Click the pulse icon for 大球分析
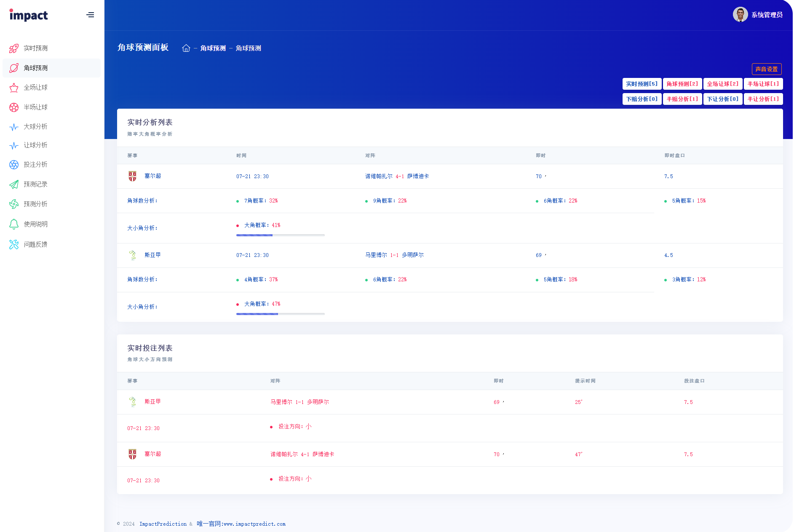 pos(14,127)
